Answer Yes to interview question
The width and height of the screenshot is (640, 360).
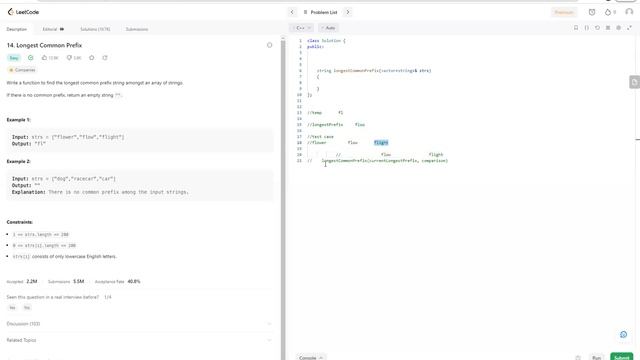pyautogui.click(x=12, y=308)
